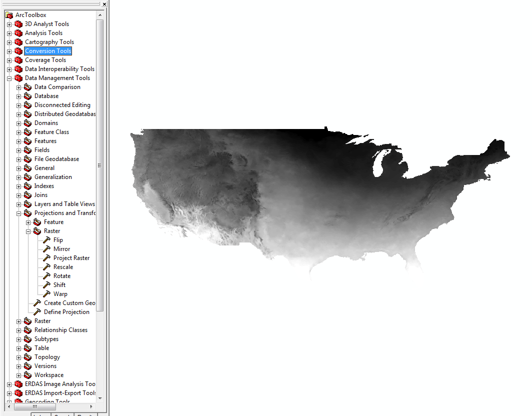Click the Layers and Table Views toolset
532x416 pixels.
pyautogui.click(x=64, y=204)
